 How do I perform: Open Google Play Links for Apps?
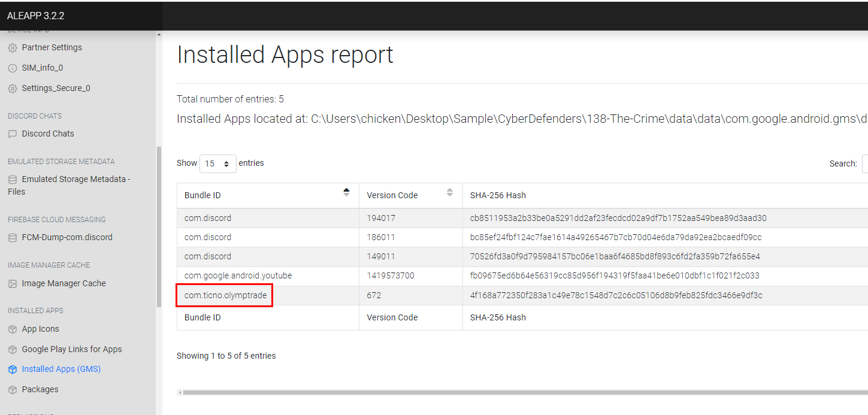[71, 349]
